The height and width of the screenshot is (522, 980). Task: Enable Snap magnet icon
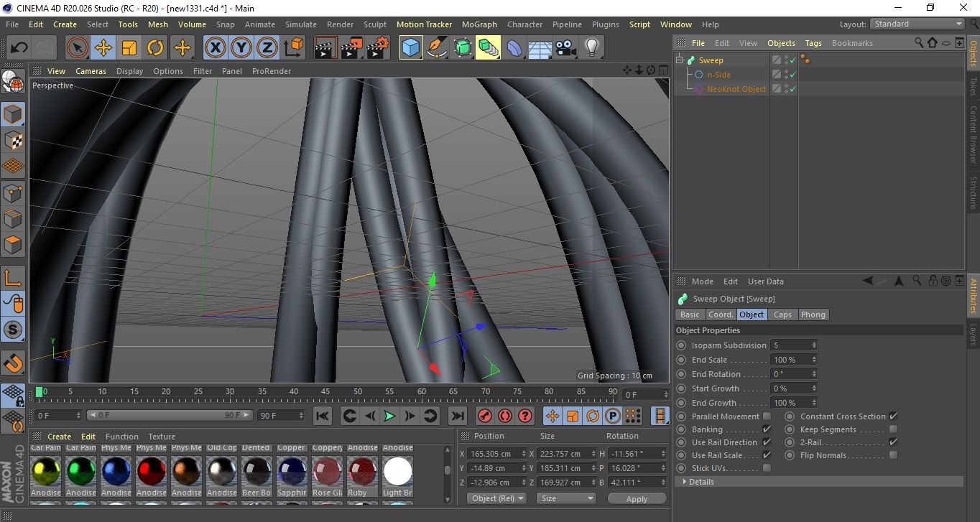click(x=13, y=362)
